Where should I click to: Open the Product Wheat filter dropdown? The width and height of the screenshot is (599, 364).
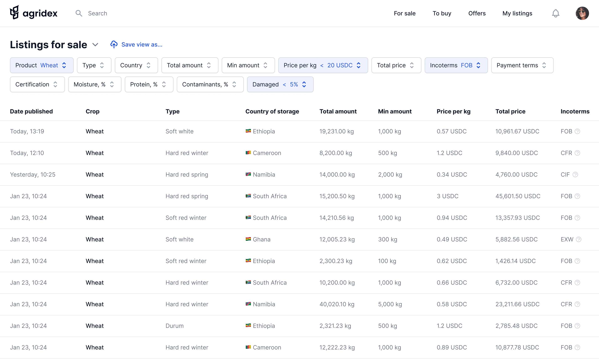(x=42, y=65)
